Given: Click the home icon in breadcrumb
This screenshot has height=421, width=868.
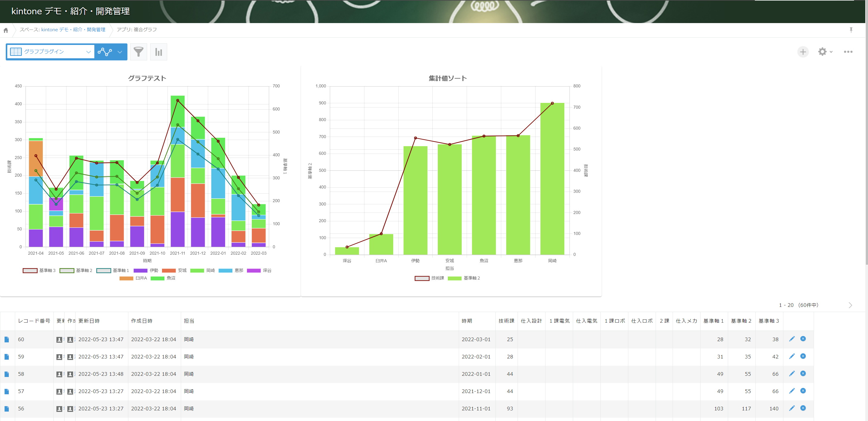Looking at the screenshot, I should click(6, 30).
